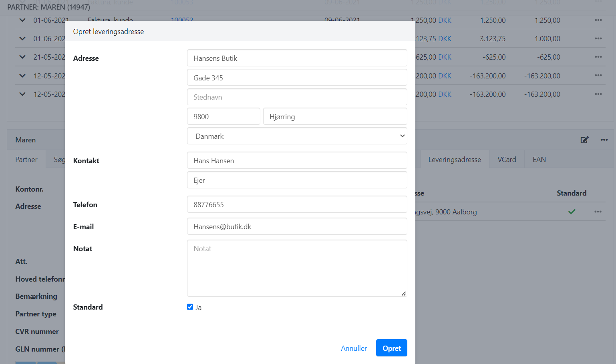Click the empty Stednavn field
The width and height of the screenshot is (616, 364).
tap(297, 97)
